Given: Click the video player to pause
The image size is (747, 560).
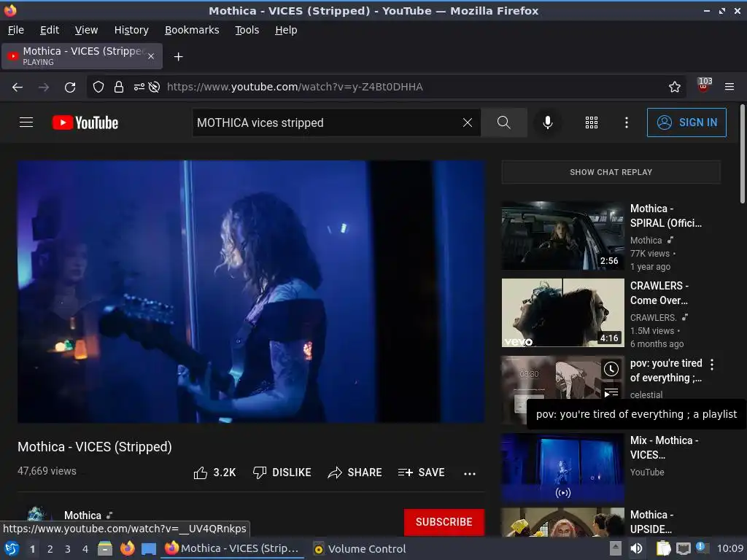Looking at the screenshot, I should [x=251, y=292].
